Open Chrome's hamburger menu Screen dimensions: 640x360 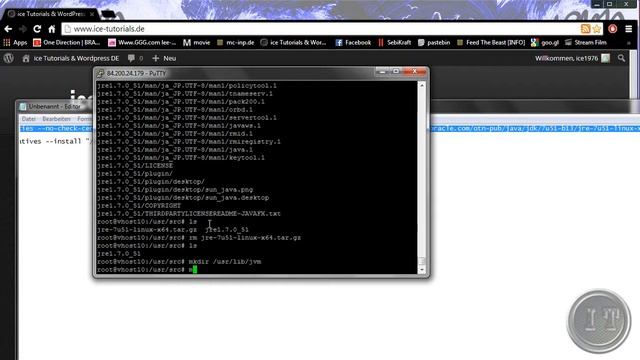click(x=629, y=29)
